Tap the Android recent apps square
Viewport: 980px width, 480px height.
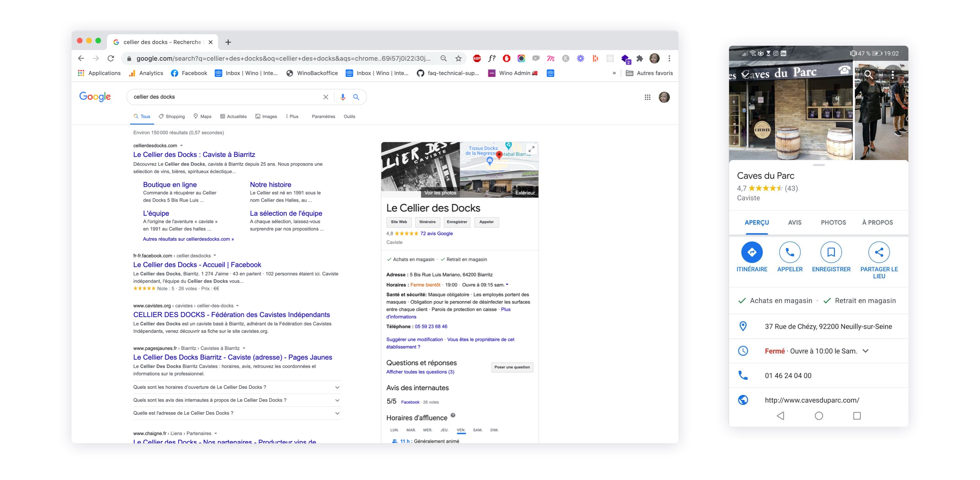(857, 416)
